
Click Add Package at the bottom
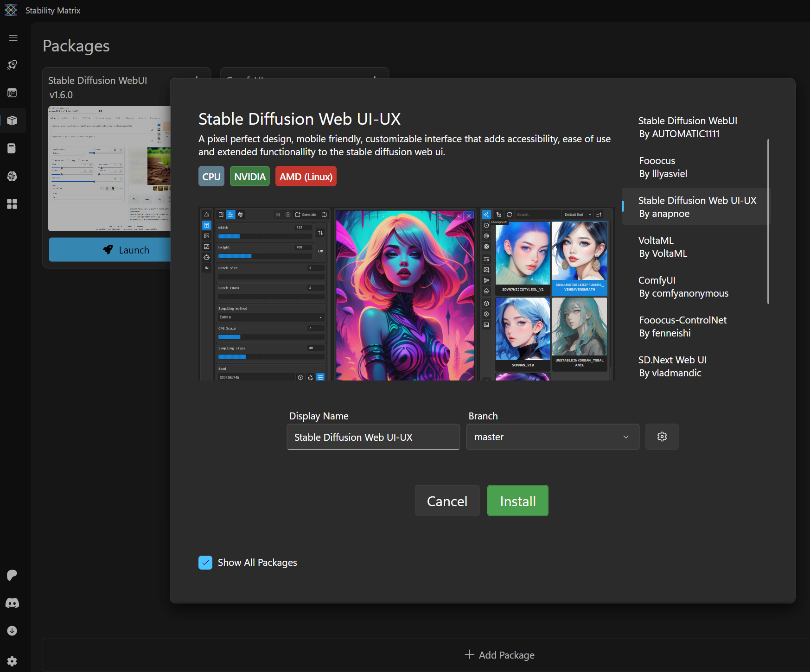pos(499,655)
